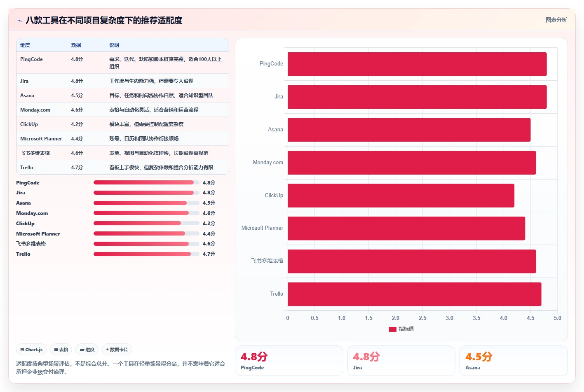This screenshot has width=584, height=392.
Task: Click the description 工作流与生态能力强，但需要专人治理
Action: tap(151, 81)
